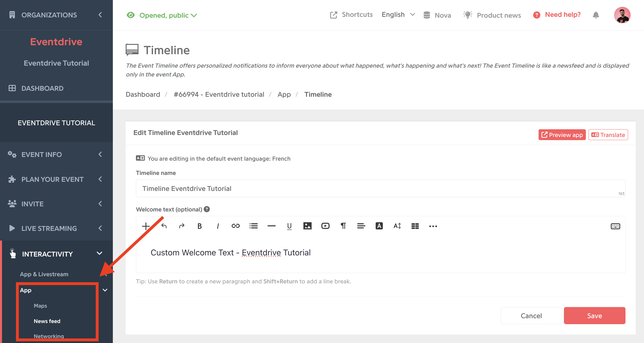Toggle italic formatting
Viewport: 644px width, 343px height.
click(218, 226)
